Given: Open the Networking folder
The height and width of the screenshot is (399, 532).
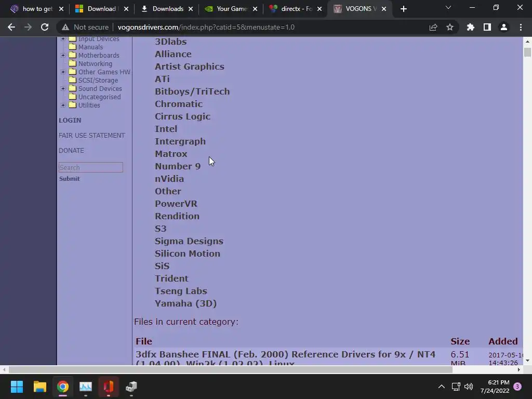Looking at the screenshot, I should 95,64.
